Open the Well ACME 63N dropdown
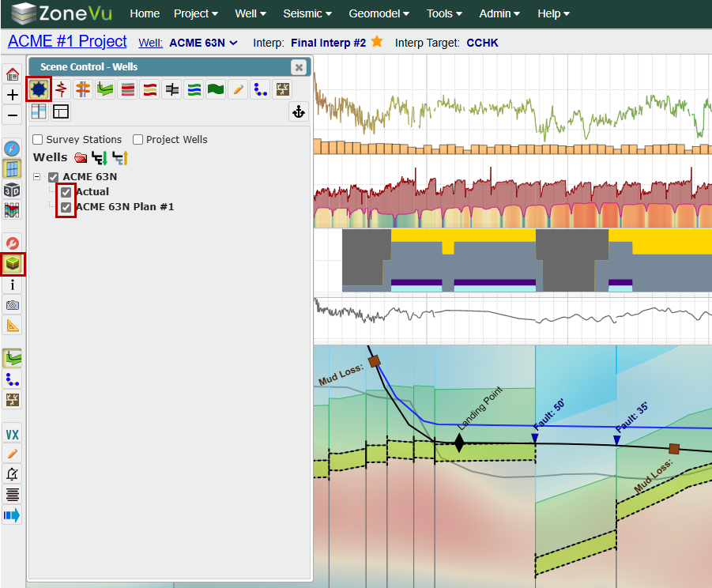Screen dimensions: 712x588 click(x=203, y=43)
